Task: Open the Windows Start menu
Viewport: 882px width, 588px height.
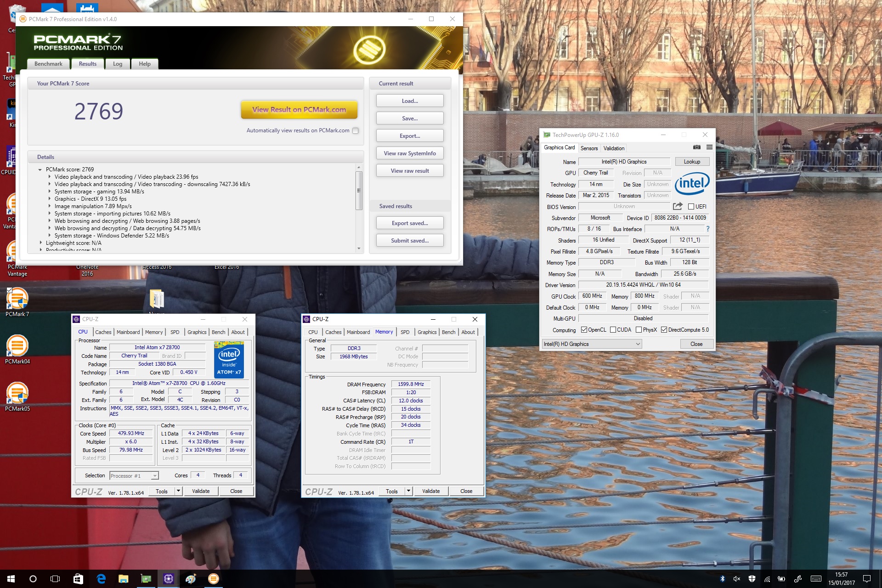Action: pyautogui.click(x=11, y=579)
